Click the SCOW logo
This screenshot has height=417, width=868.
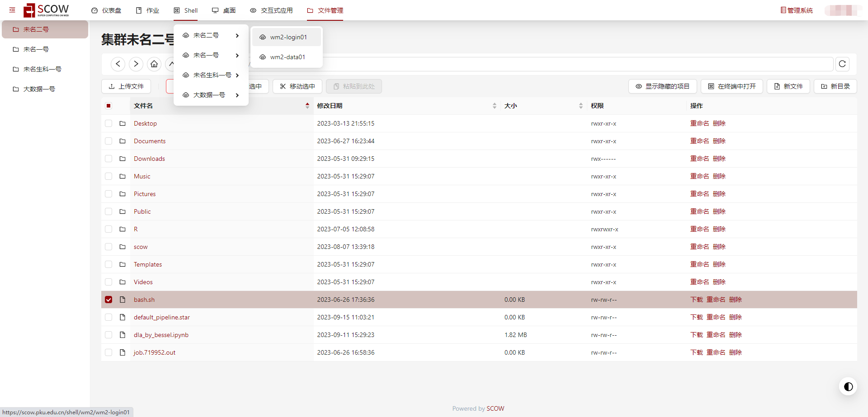(47, 10)
